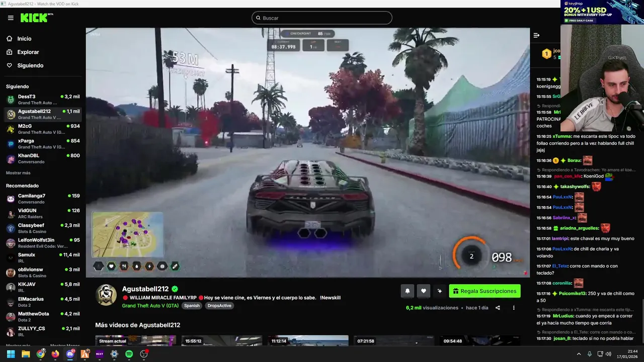Toggle the heart follow button
The height and width of the screenshot is (362, 644).
pos(424,291)
